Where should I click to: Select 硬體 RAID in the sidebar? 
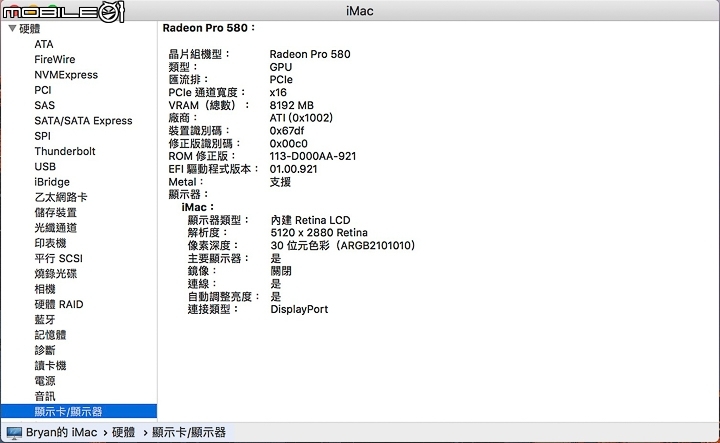coord(59,304)
